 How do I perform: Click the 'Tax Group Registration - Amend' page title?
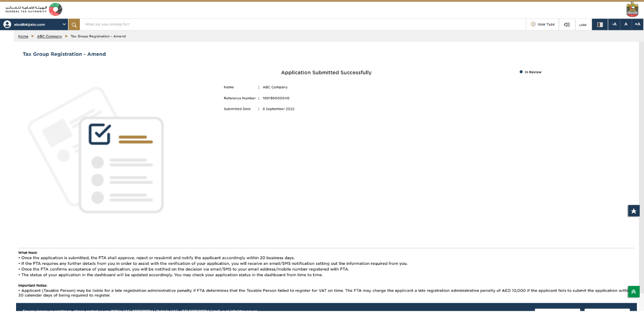pyautogui.click(x=64, y=54)
